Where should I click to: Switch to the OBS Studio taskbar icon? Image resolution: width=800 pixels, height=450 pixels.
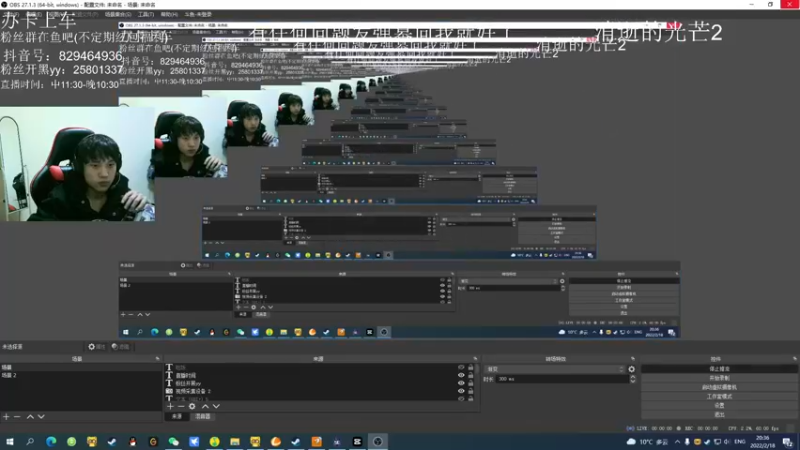click(x=378, y=441)
